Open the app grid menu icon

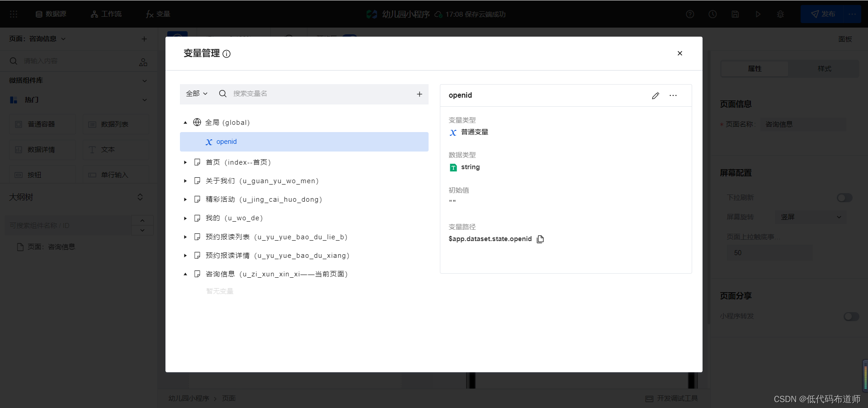click(x=14, y=14)
